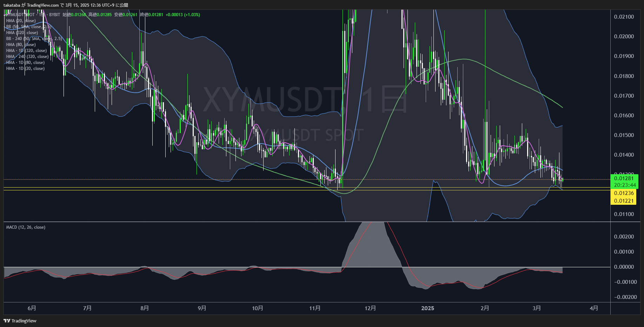
Task: Click the 0.01400 price axis label
Action: 624,155
